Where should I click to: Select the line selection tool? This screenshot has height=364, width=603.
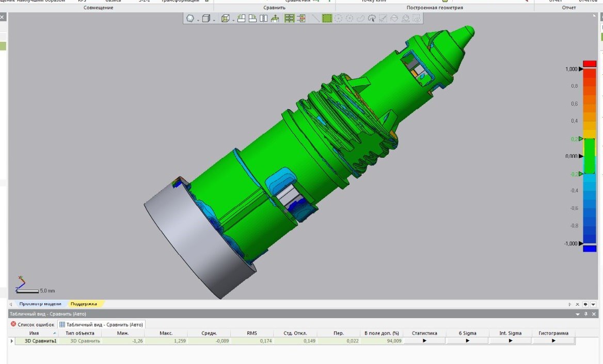click(x=315, y=18)
